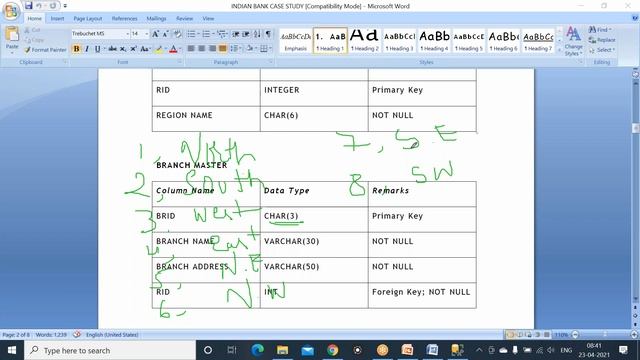Apply the Heading 2 style
Screen dimensions: 640x360
click(364, 40)
